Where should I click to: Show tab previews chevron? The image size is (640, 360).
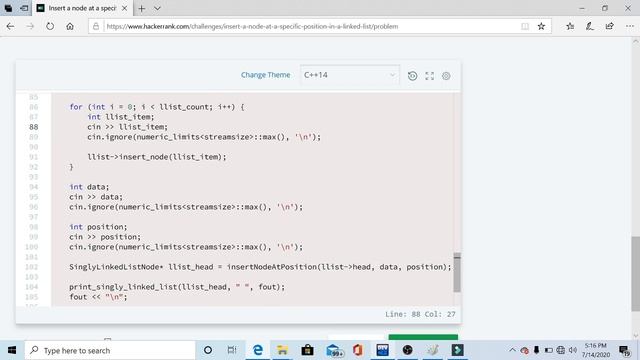tap(157, 8)
